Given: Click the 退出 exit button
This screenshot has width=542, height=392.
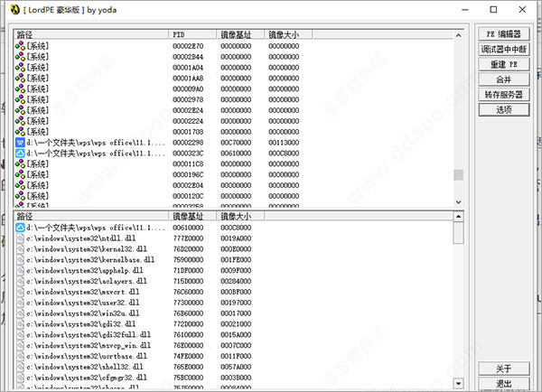Looking at the screenshot, I should click(x=504, y=383).
